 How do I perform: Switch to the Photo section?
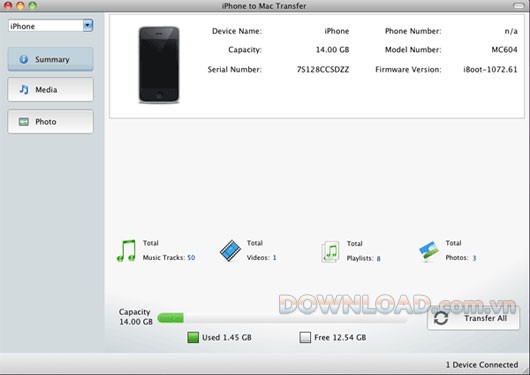pos(50,122)
